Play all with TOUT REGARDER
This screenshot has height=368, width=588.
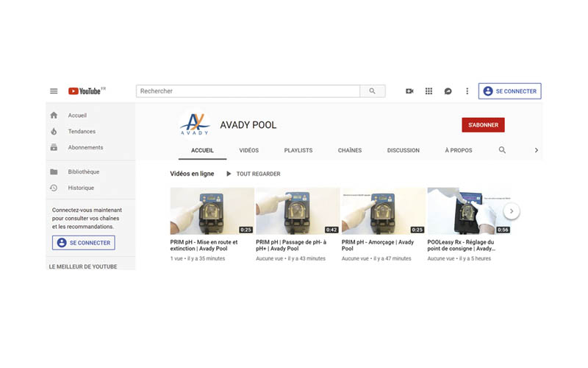[254, 174]
